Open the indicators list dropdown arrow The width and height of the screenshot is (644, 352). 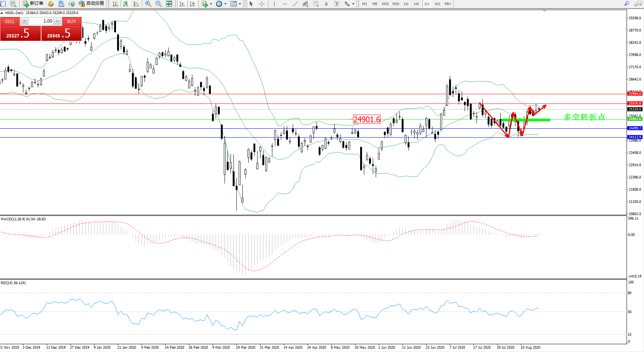click(x=211, y=4)
